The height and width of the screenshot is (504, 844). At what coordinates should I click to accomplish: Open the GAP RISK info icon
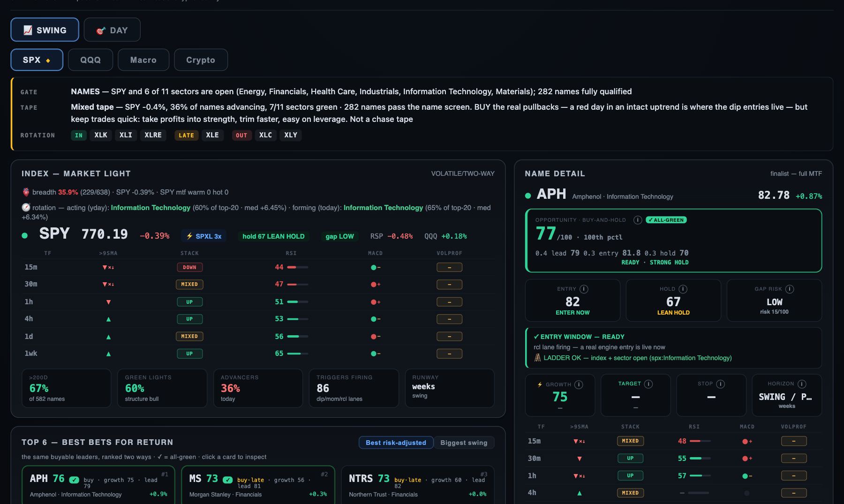(x=790, y=289)
